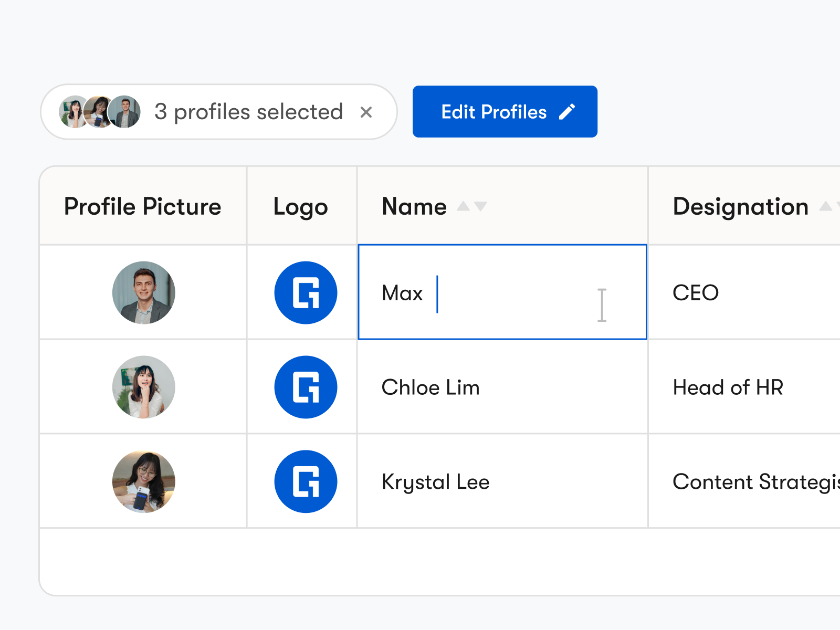
Task: Select the Head of HR cell
Action: pos(744,387)
